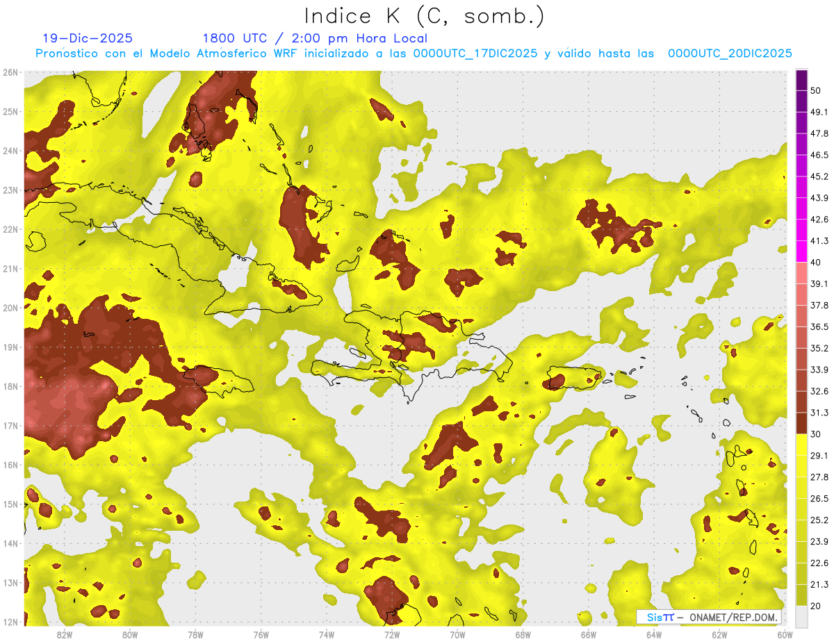Click the '31.3' color scale label

pyautogui.click(x=819, y=413)
